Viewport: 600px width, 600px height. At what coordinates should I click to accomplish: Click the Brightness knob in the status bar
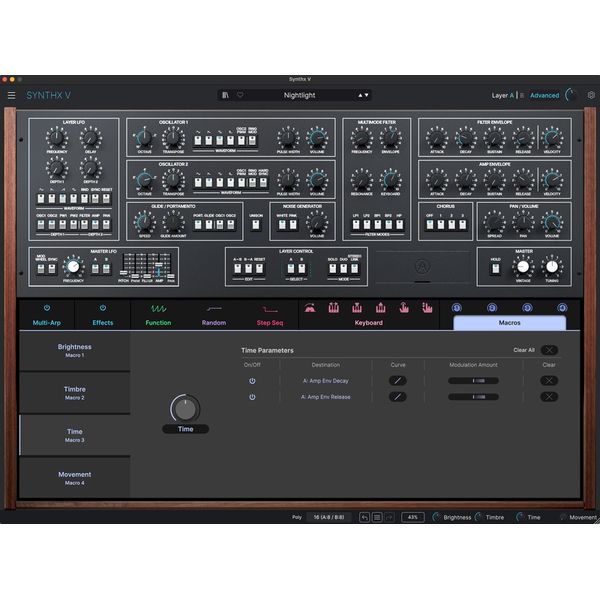coord(437,517)
